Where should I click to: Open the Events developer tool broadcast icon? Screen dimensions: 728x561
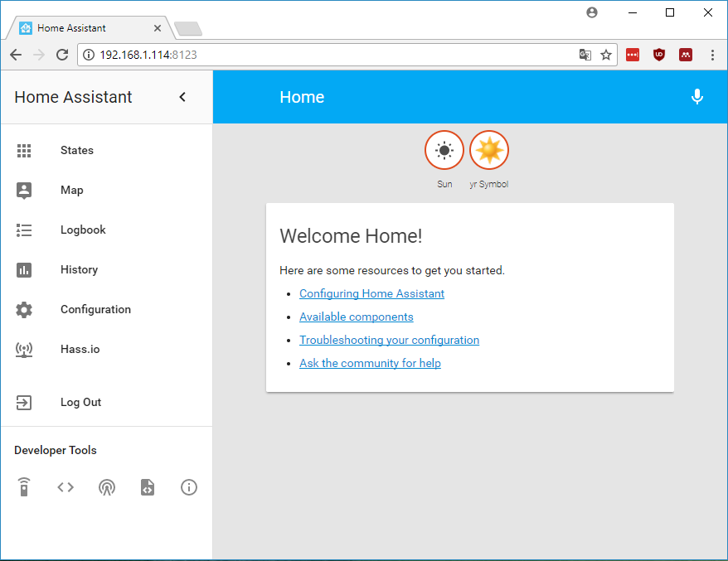point(107,487)
